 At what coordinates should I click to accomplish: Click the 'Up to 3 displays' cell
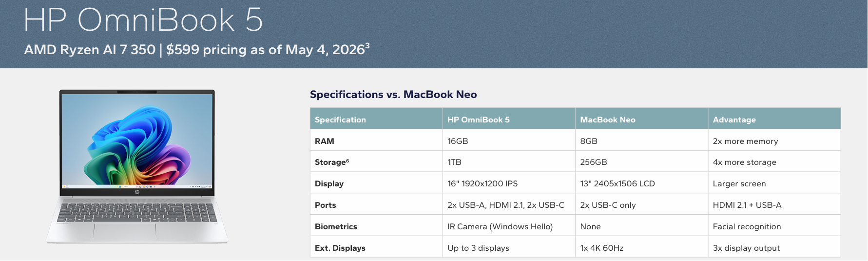(x=509, y=247)
